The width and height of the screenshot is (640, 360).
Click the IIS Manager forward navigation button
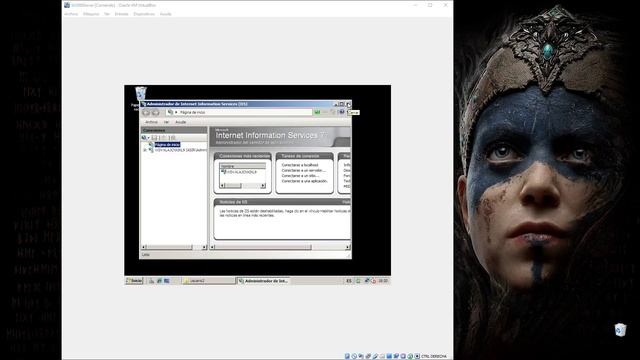pyautogui.click(x=156, y=112)
